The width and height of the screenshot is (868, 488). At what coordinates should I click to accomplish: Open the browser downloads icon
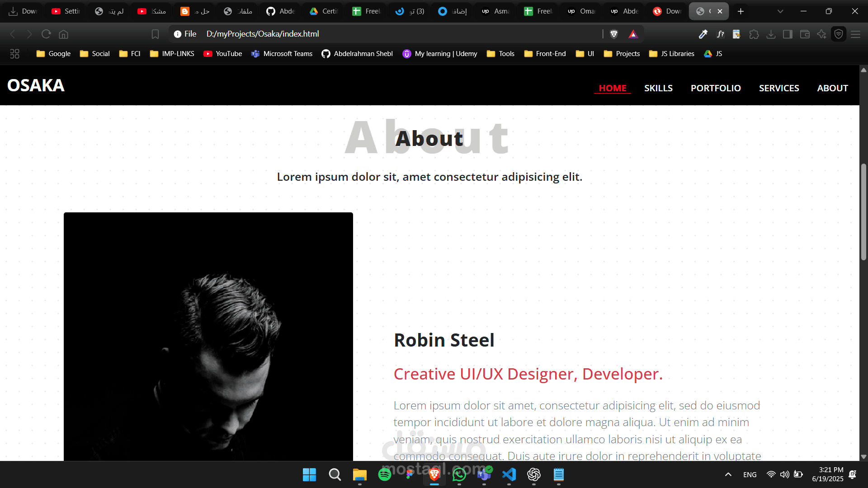[x=771, y=34]
